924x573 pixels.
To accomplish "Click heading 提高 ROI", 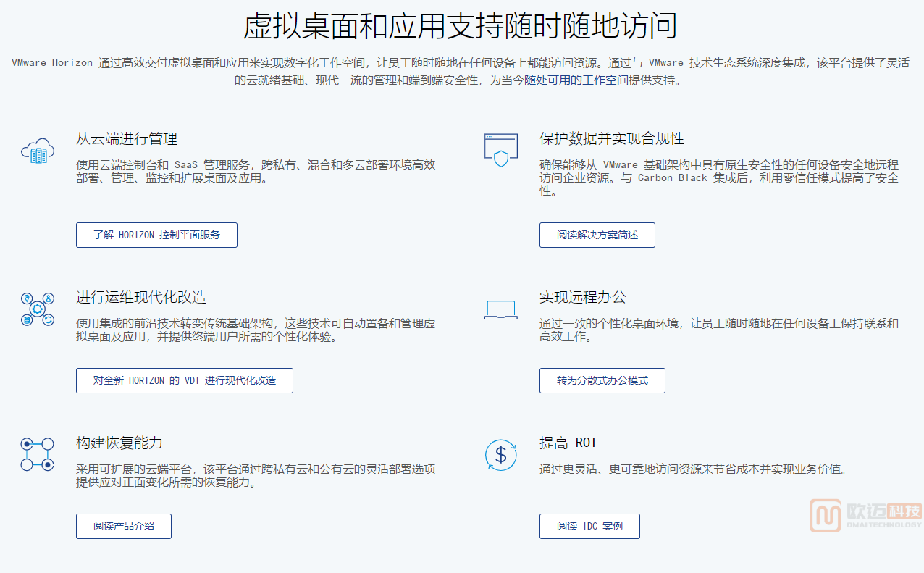I will tap(568, 442).
